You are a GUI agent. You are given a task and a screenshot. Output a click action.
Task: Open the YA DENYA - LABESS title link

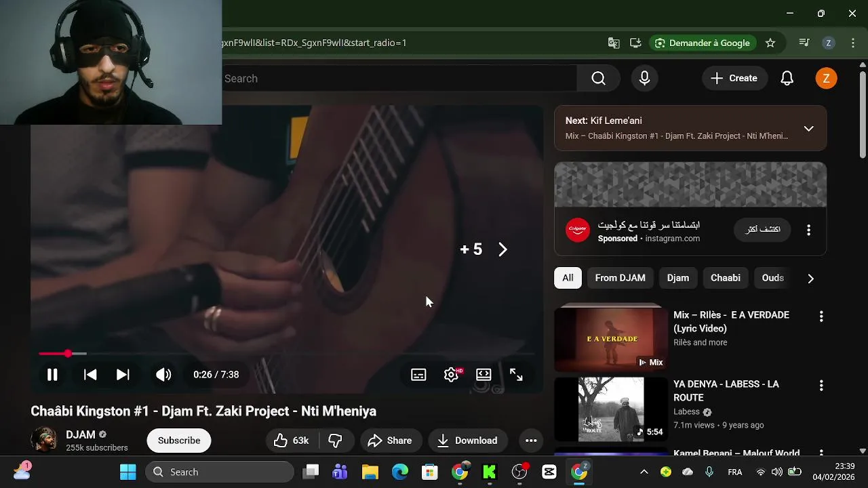click(726, 391)
